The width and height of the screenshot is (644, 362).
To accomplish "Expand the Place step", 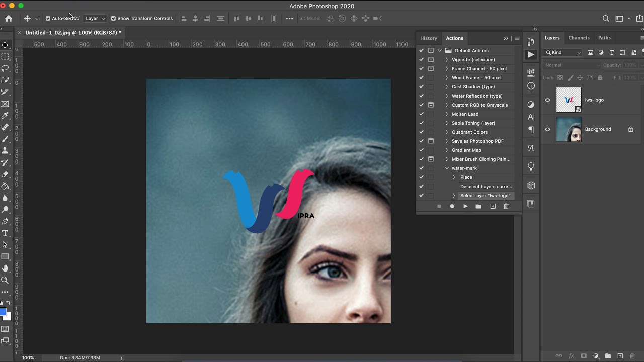I will 454,177.
